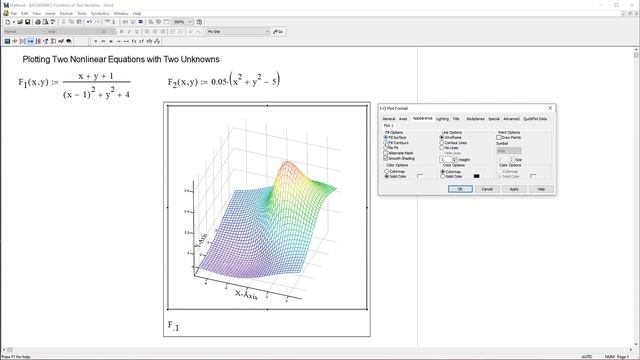Click the Check Spelling icon
The image size is (640, 360).
click(x=53, y=22)
